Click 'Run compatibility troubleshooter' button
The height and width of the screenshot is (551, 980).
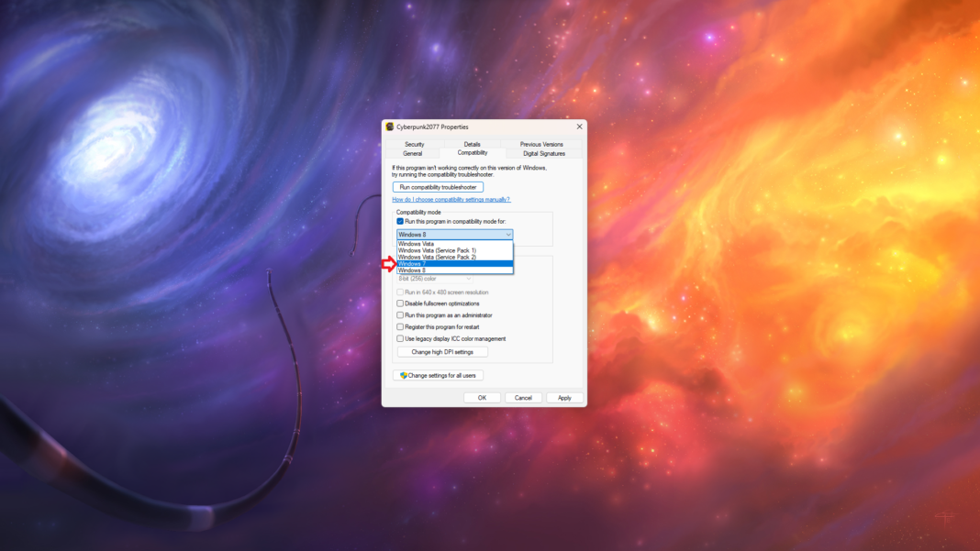click(438, 187)
